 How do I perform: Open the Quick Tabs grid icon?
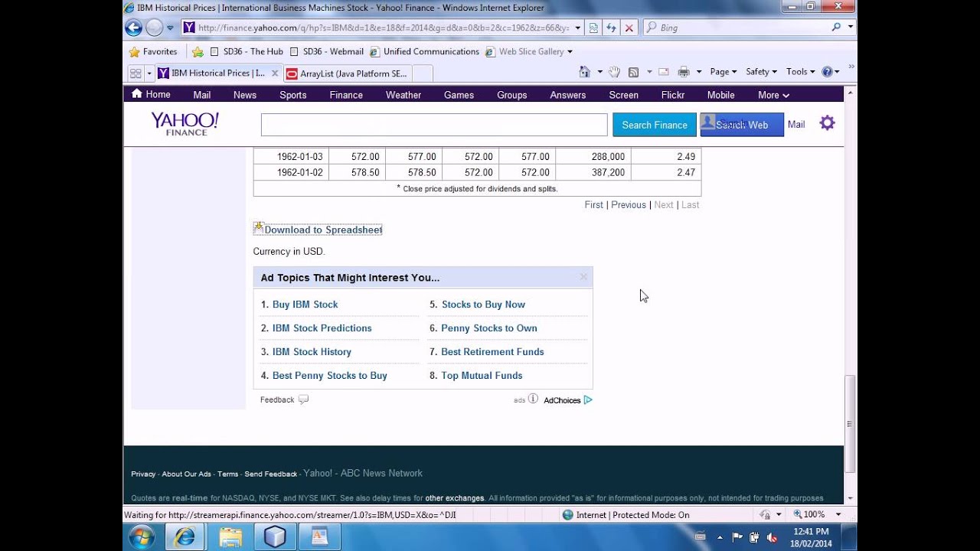point(136,73)
